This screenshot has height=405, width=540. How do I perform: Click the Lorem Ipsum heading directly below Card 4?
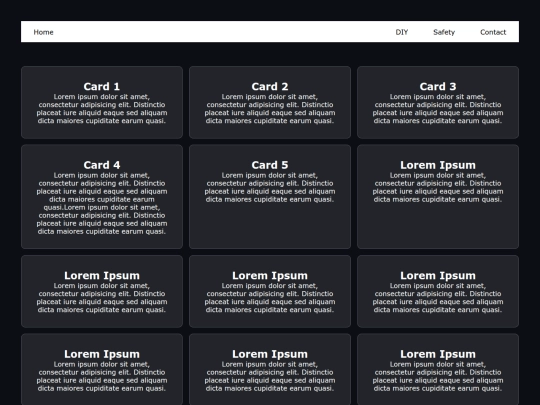click(102, 276)
